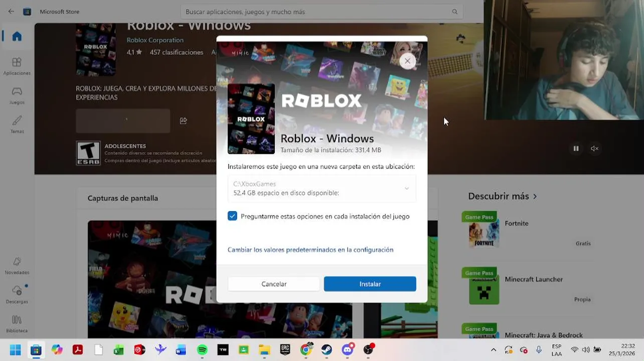Expand the C:\XboxGames location dropdown
Viewport: 644px width, 361px height.
point(321,189)
